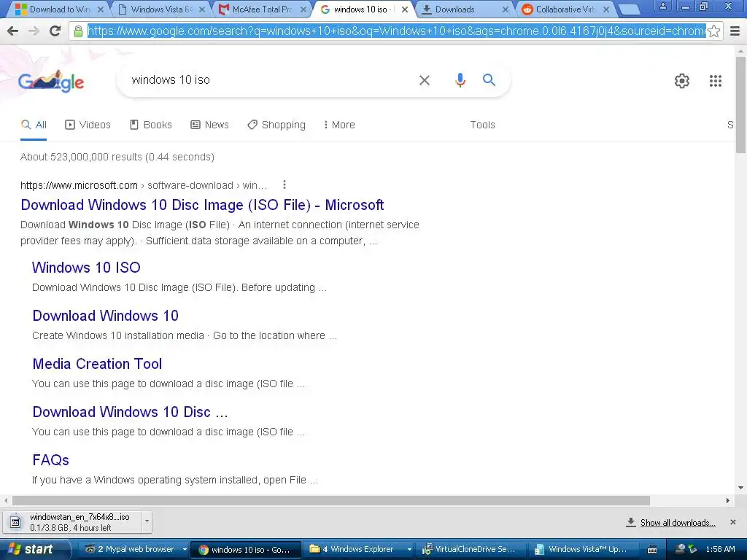Reload the current page
The width and height of the screenshot is (747, 560).
tap(55, 31)
